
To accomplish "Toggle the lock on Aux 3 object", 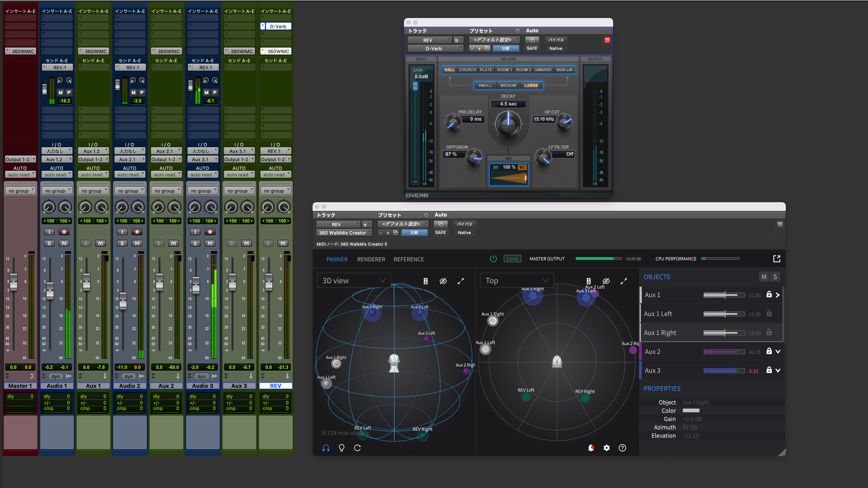I will click(x=769, y=370).
